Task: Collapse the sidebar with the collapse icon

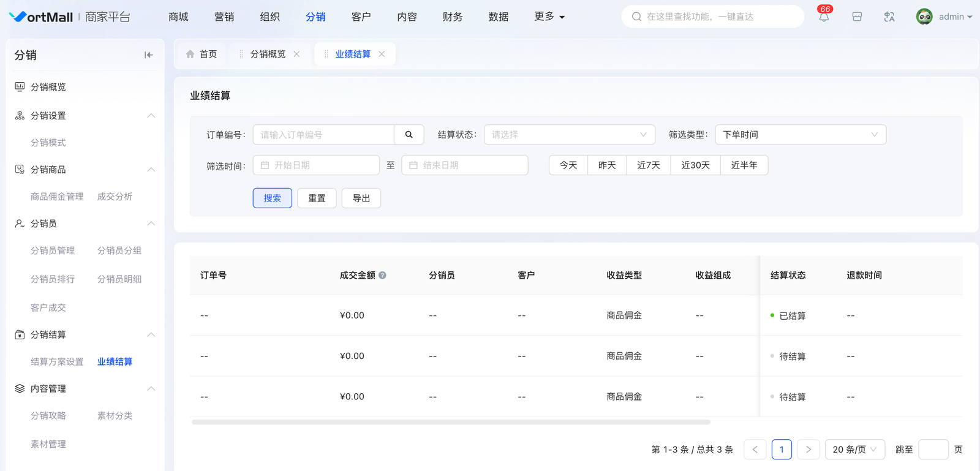Action: 148,55
